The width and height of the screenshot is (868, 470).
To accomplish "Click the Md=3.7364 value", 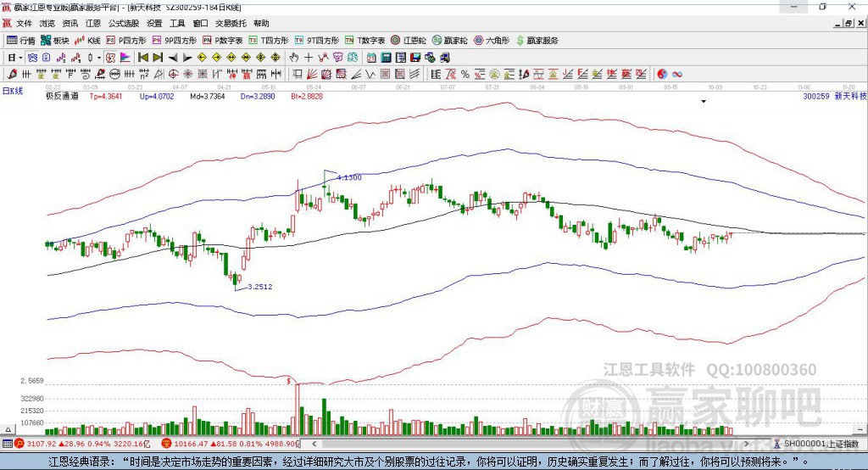I will pyautogui.click(x=208, y=96).
